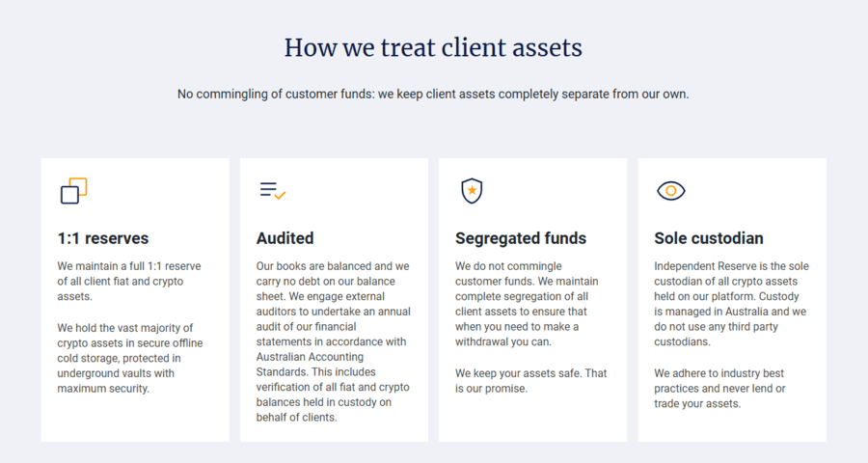The height and width of the screenshot is (463, 868).
Task: Click the overlapping squares 1:1 reserves icon
Action: point(73,191)
